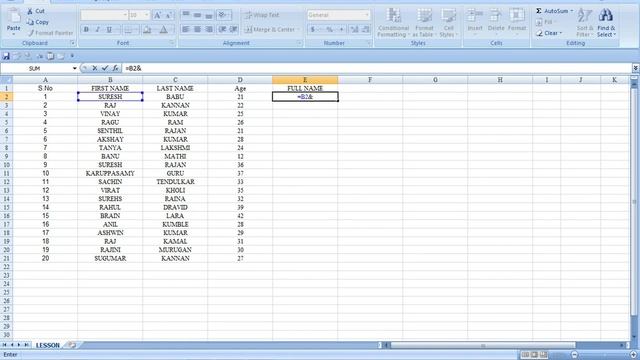Center text horizontally in the cell
Image resolution: width=640 pixels, height=360 pixels.
pyautogui.click(x=197, y=29)
